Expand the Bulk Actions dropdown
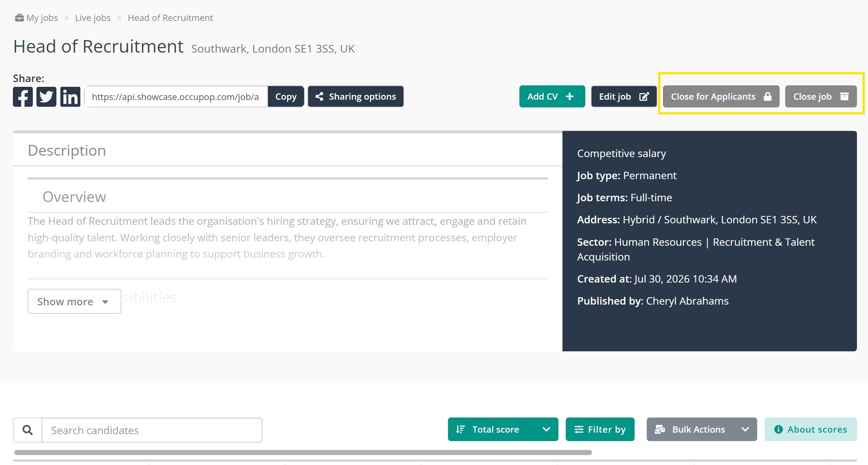Image resolution: width=868 pixels, height=465 pixels. (702, 429)
